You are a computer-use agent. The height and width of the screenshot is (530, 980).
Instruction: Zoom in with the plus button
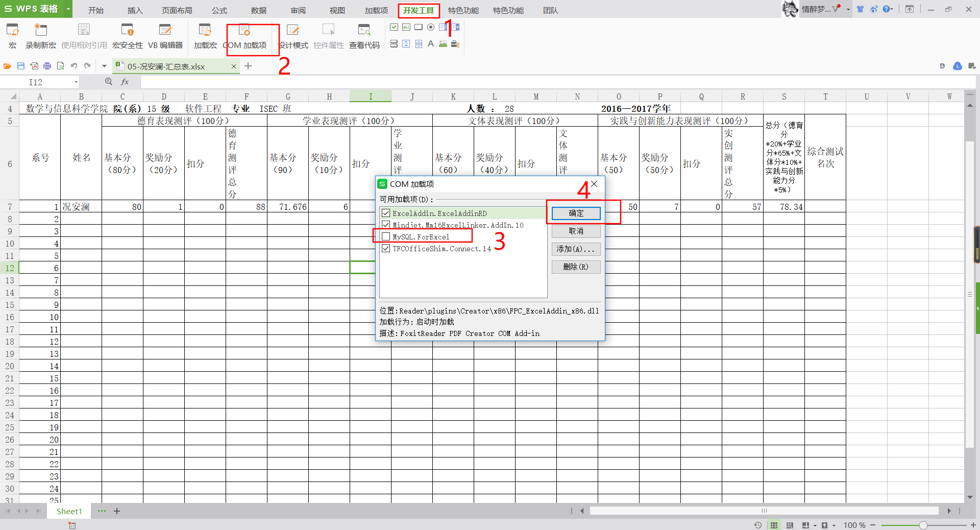tap(973, 525)
